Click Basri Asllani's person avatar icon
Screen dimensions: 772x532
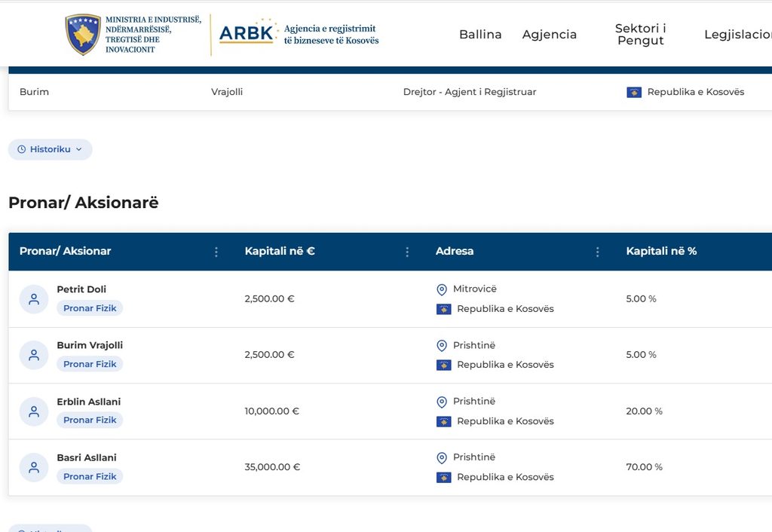tap(34, 467)
